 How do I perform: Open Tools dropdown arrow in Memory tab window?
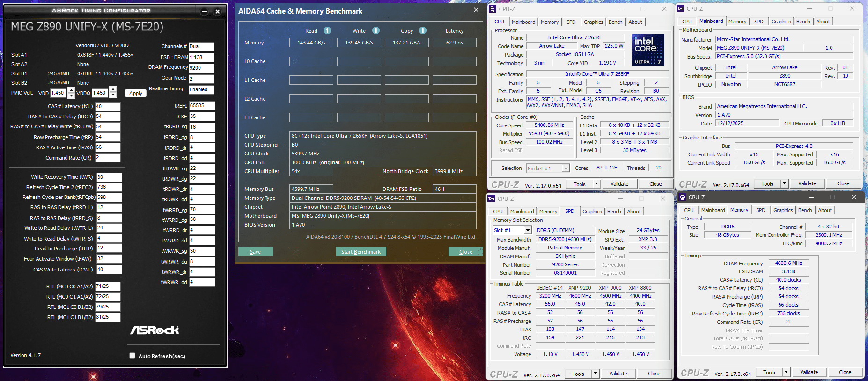(x=785, y=372)
